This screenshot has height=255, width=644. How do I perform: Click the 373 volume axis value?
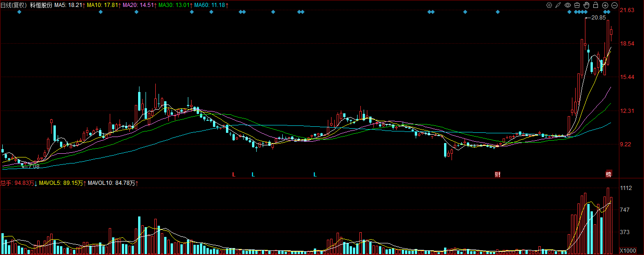pos(625,232)
